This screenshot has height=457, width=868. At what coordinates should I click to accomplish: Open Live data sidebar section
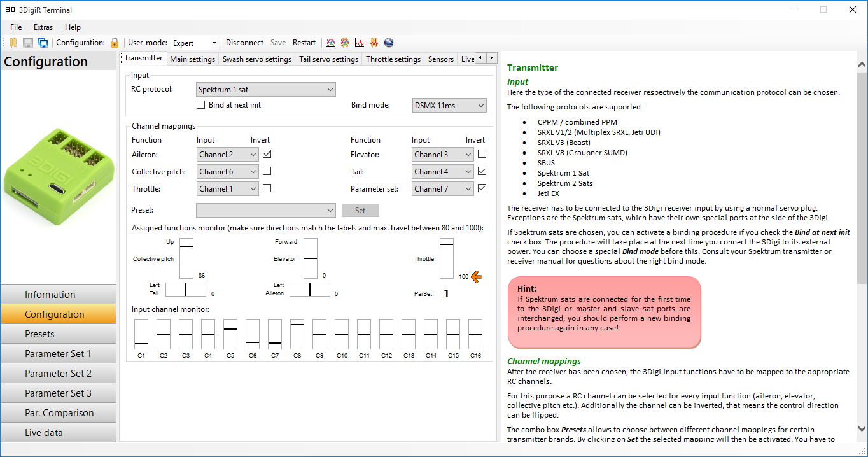59,432
